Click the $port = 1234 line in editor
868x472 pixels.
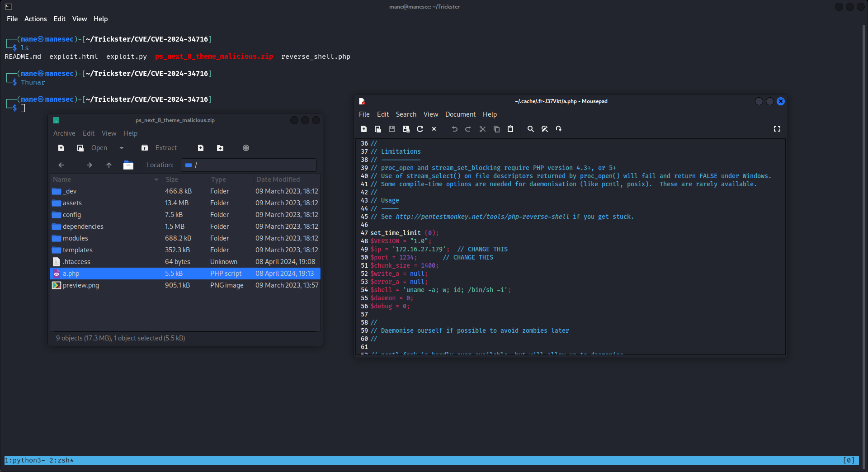(432, 257)
